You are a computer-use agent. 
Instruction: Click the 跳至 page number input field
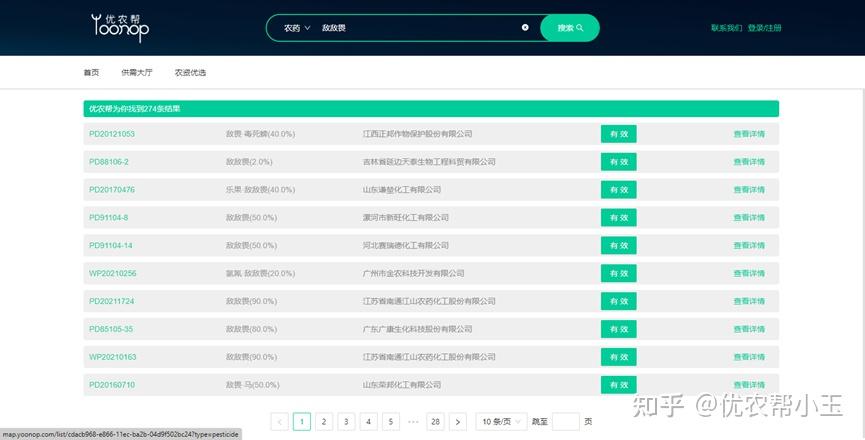point(566,422)
